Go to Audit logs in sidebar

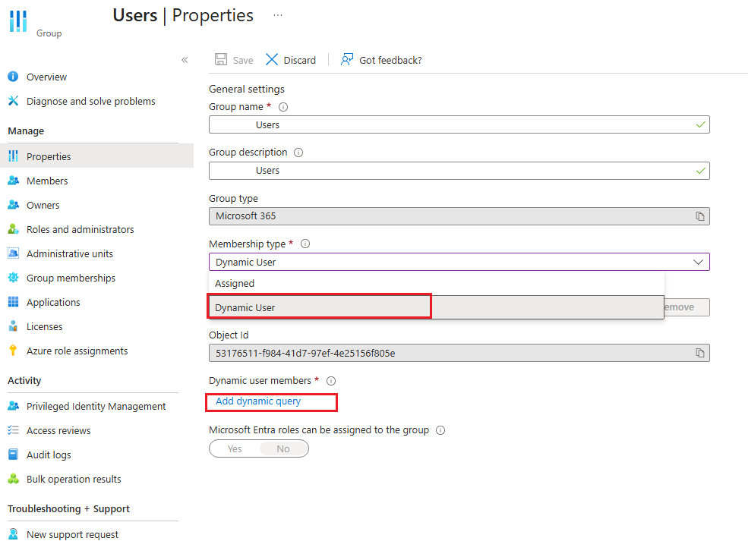coord(49,455)
